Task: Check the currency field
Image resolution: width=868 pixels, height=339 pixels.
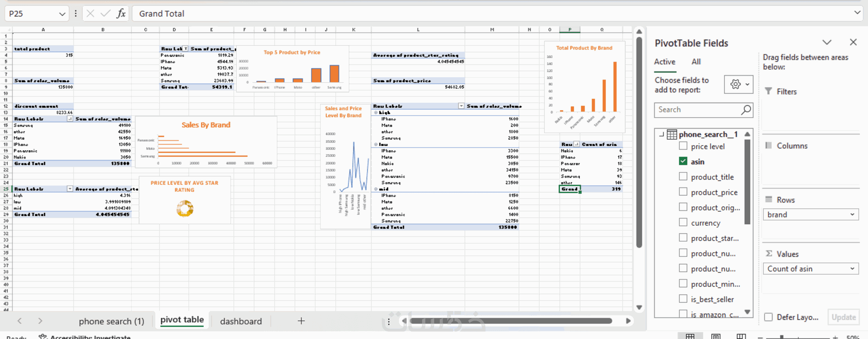Action: tap(683, 222)
